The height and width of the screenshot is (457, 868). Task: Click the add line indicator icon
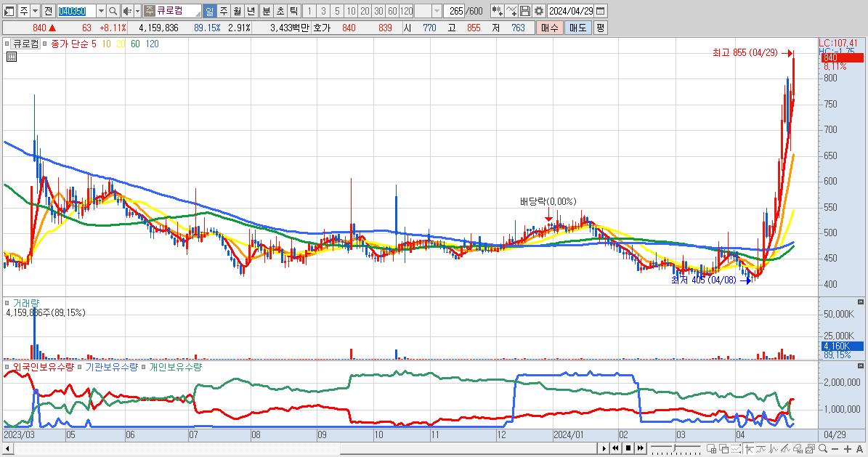(511, 11)
